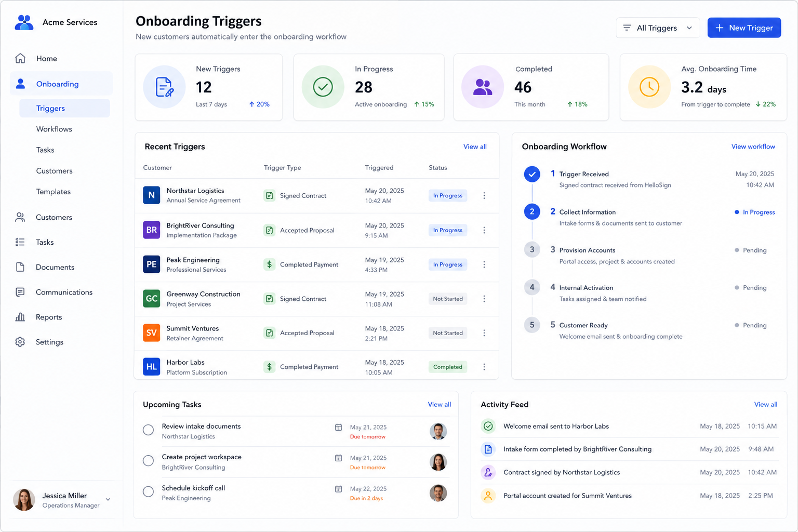Click Completed status badge for Harbor Labs

[448, 367]
